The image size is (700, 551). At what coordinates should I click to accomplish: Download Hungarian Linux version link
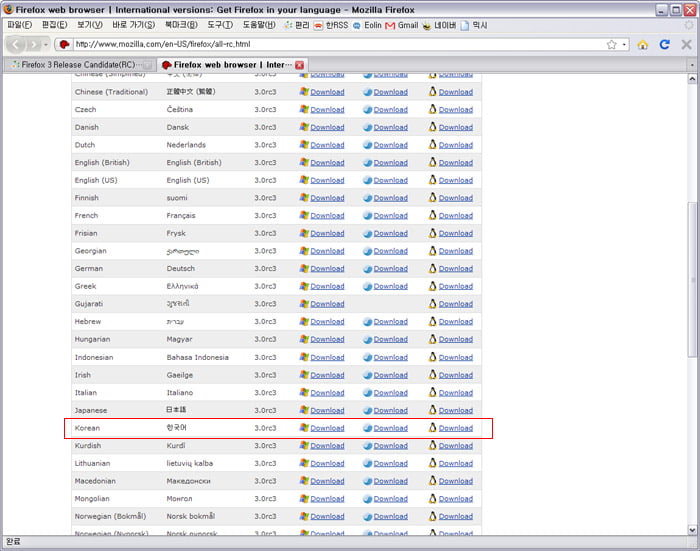(456, 339)
